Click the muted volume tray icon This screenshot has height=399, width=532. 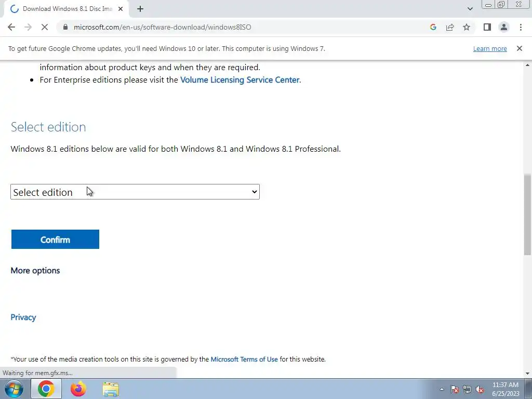tap(480, 389)
